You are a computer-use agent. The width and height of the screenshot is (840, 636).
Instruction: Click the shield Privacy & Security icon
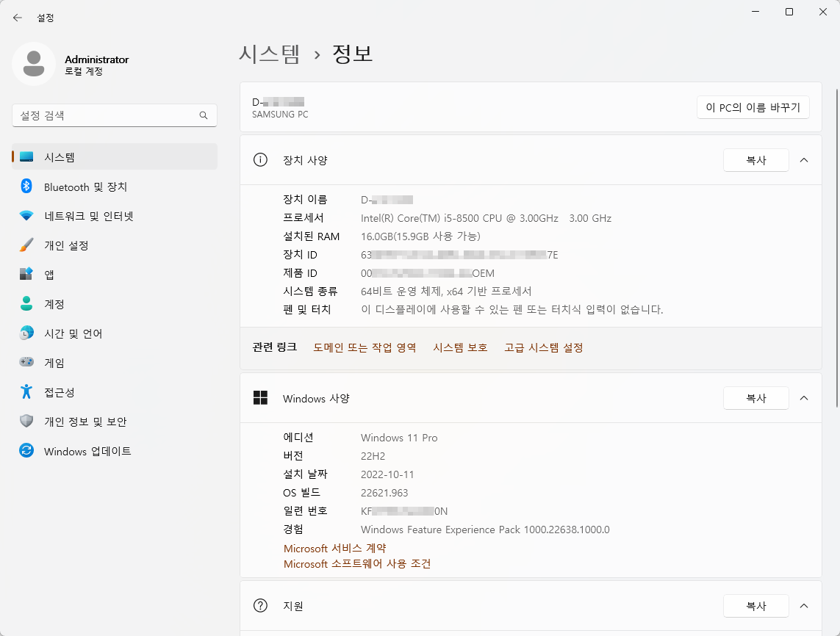click(26, 422)
